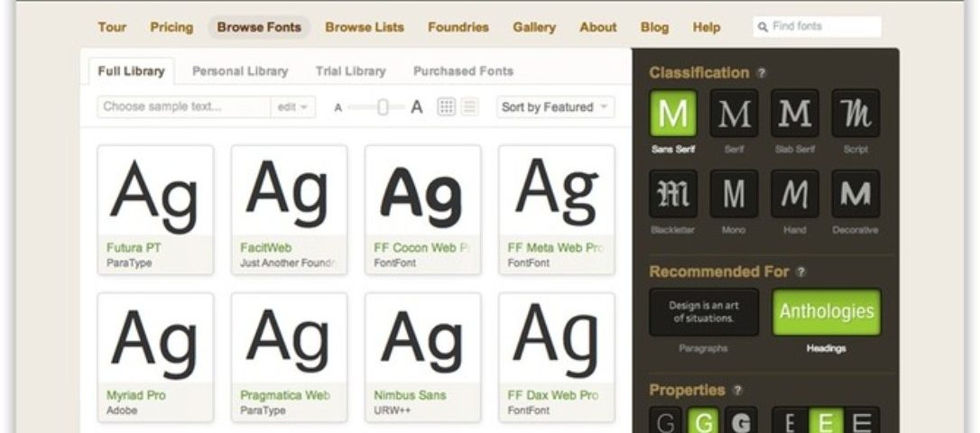
Task: Open the FF Dax Web Pro link
Action: (x=553, y=395)
